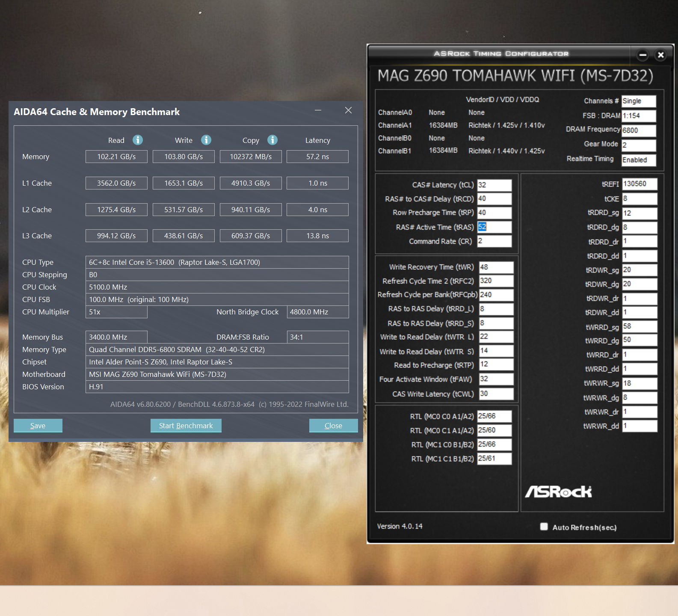Click the Memory Bus value 3400.0 MHz
This screenshot has width=678, height=616.
(x=116, y=337)
